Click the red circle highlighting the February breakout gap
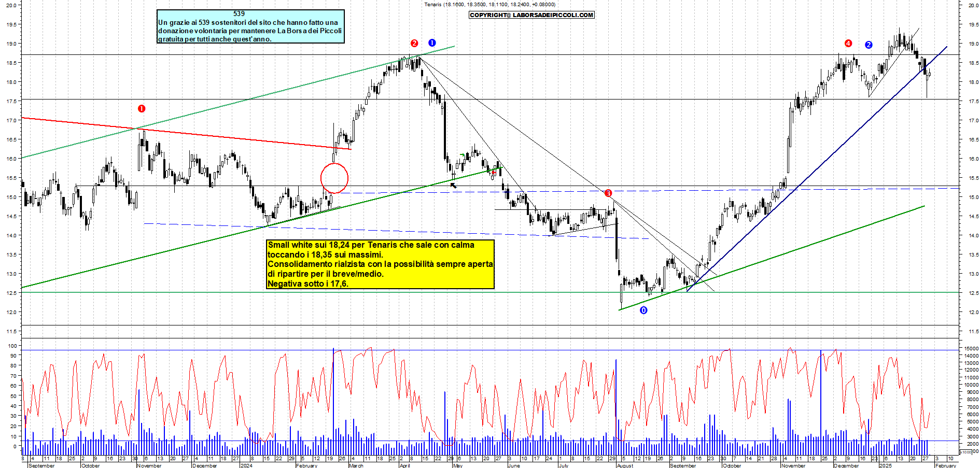This screenshot has width=980, height=468. [x=334, y=178]
